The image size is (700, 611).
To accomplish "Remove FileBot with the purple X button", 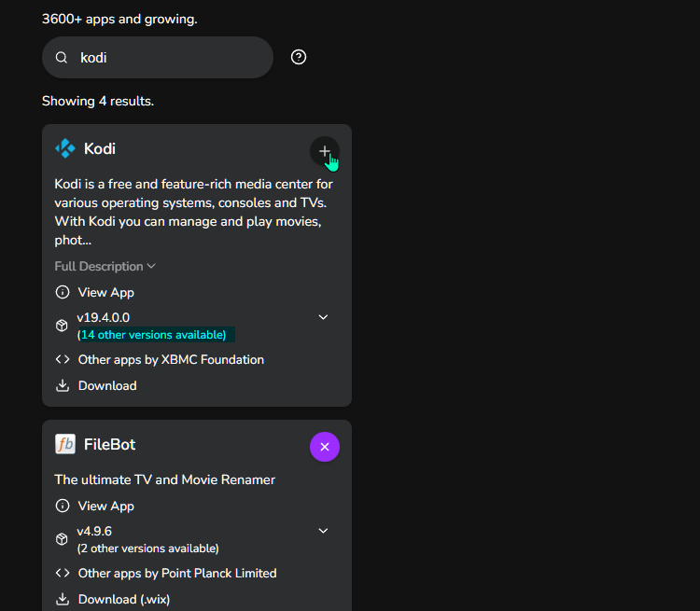I will (325, 447).
